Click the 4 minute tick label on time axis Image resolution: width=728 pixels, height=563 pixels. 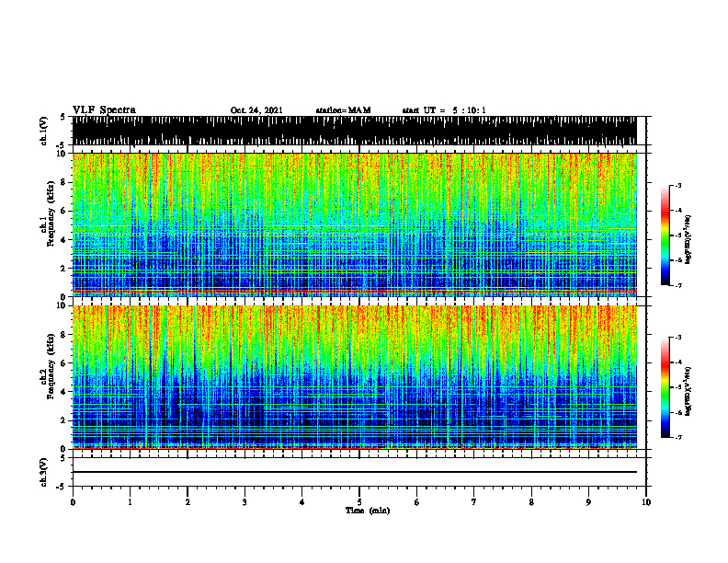pos(302,502)
